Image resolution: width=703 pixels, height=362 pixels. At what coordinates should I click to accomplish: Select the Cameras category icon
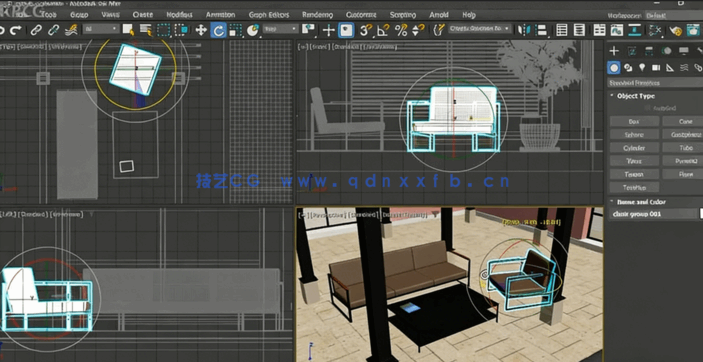coord(656,68)
